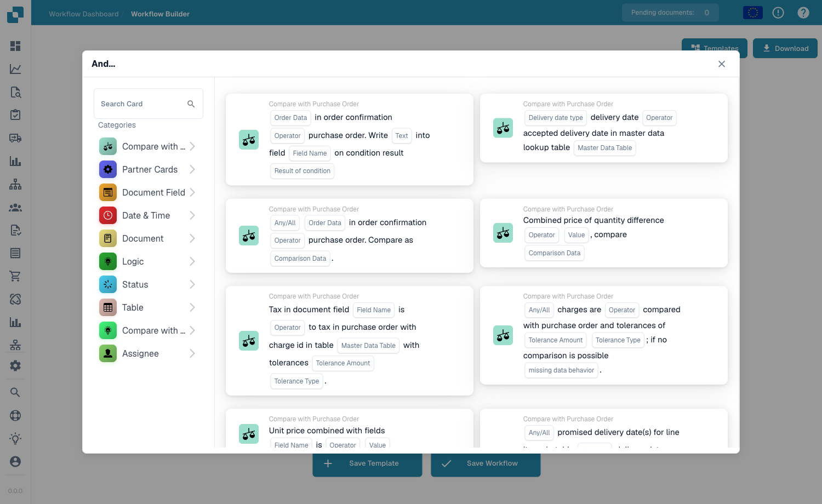Viewport: 822px width, 504px height.
Task: Open the settings gear in the left sidebar
Action: [15, 365]
